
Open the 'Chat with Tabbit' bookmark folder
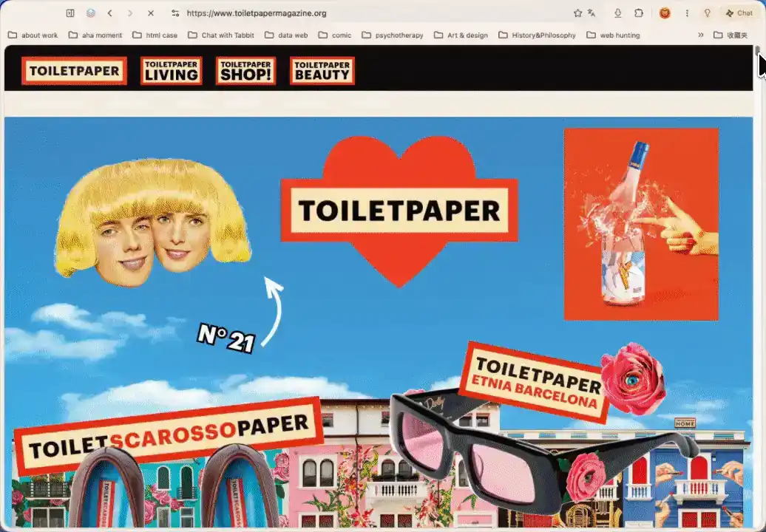(x=221, y=35)
